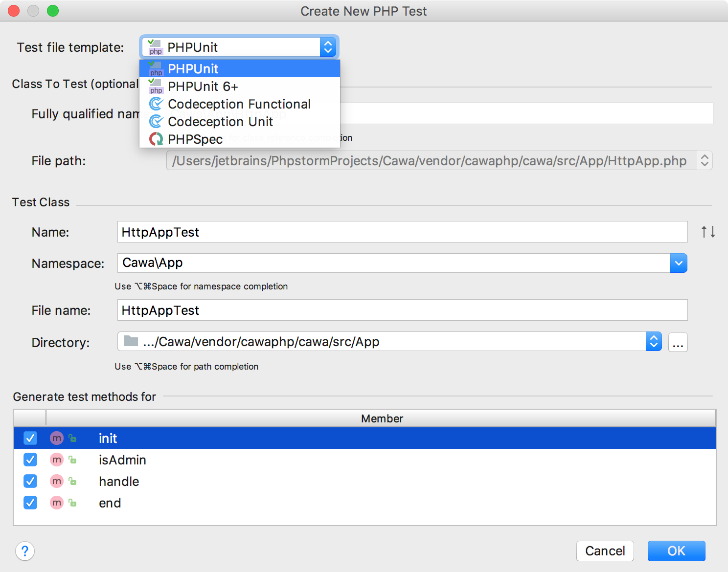Click the php icon of highlighted PHPUnit item
Image resolution: width=728 pixels, height=572 pixels.
point(156,68)
